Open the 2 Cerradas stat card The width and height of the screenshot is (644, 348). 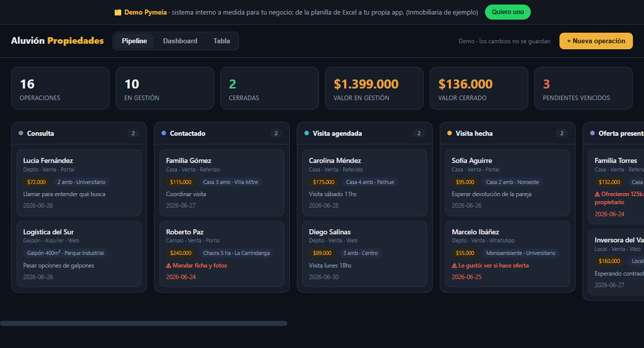[269, 88]
